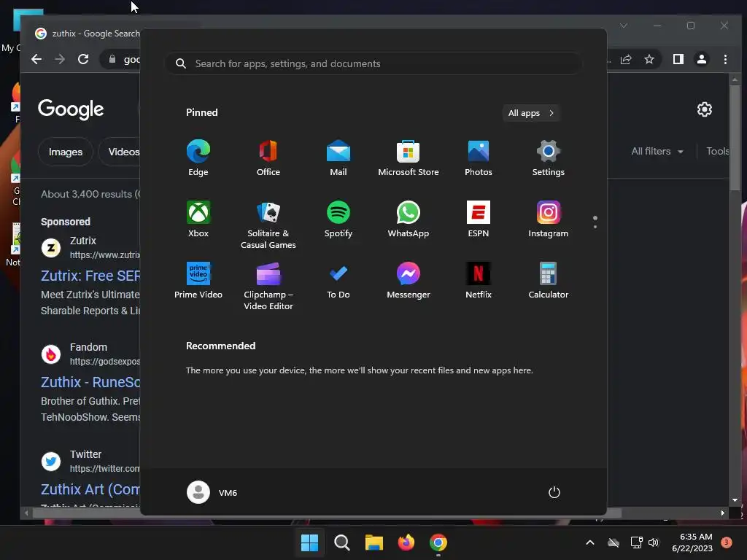Open Chrome's tab search chevron
The width and height of the screenshot is (747, 560).
623,26
